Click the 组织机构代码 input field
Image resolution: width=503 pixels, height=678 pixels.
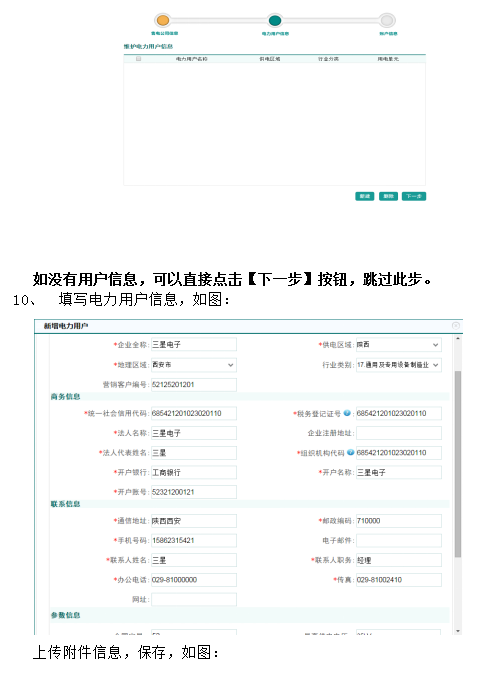click(399, 452)
